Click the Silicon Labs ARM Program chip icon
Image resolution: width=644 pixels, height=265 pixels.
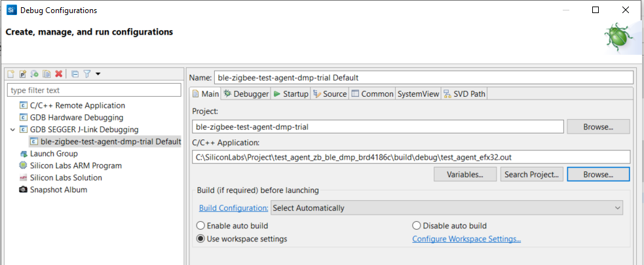point(24,166)
